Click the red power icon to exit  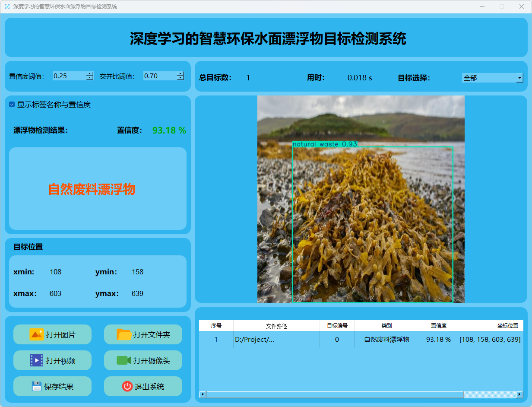(127, 386)
